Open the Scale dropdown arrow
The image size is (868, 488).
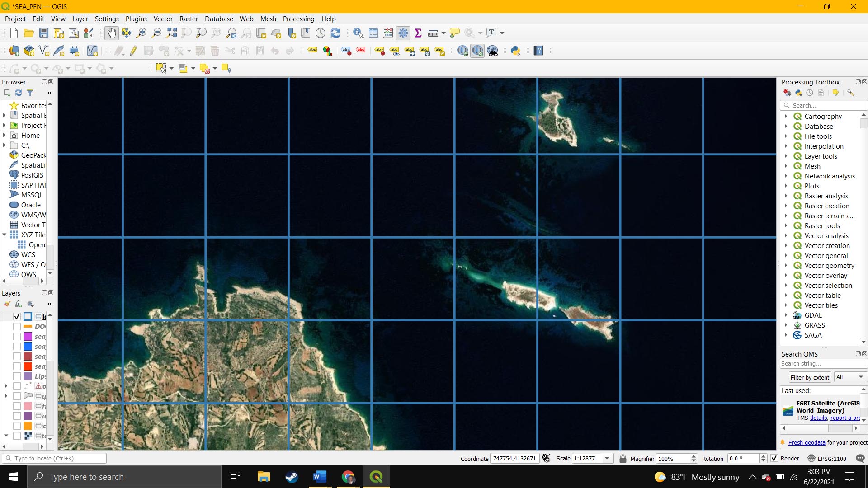(607, 458)
